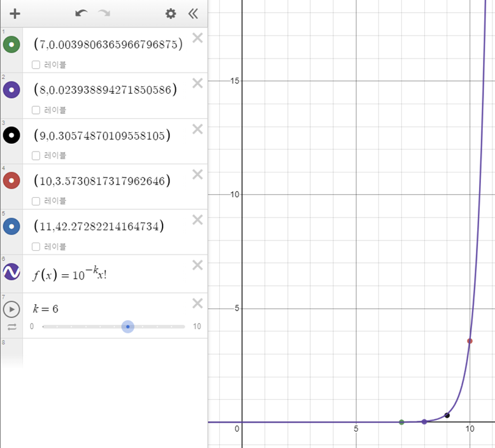The width and height of the screenshot is (495, 448).
Task: Check label box for point (9, 0.3057...)
Action: (x=36, y=155)
